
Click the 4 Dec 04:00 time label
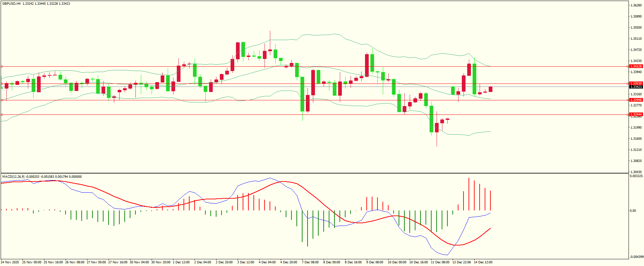(x=267, y=262)
